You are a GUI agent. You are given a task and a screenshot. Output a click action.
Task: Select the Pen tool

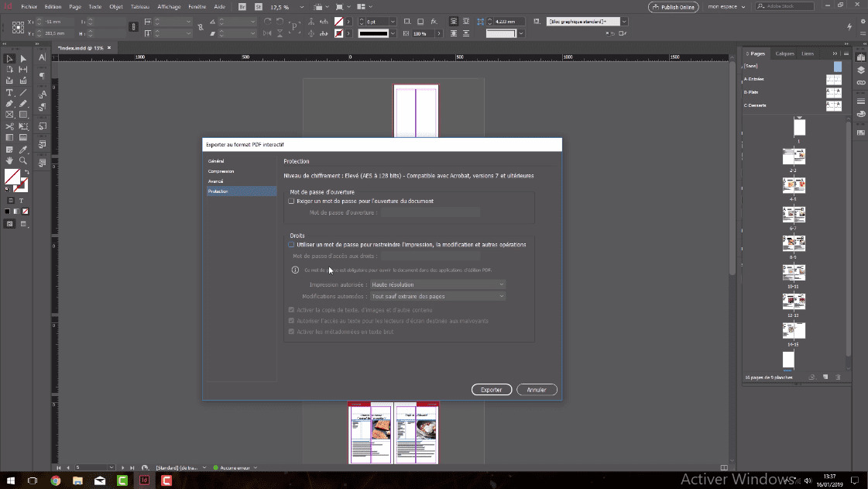pos(9,103)
